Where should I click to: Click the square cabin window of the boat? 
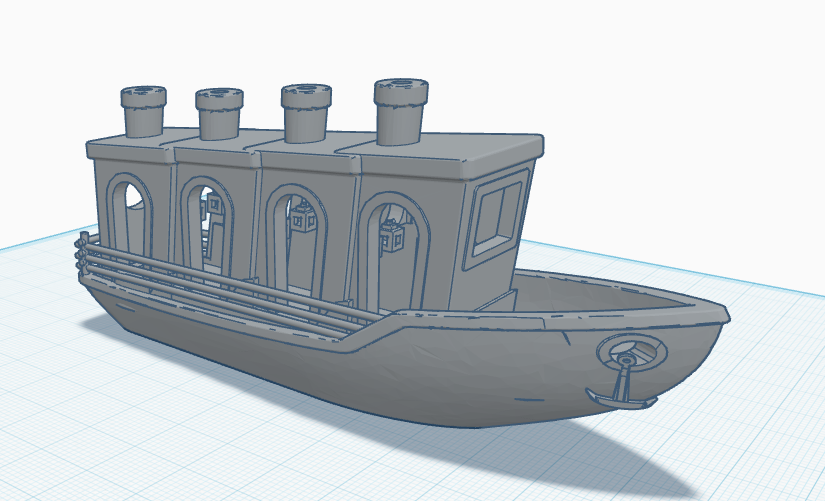tap(498, 217)
